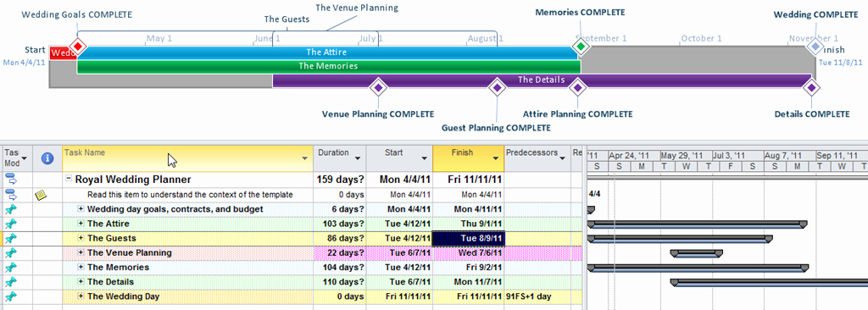868x310 pixels.
Task: Open the Predecessors column filter dropdown
Action: pos(563,158)
